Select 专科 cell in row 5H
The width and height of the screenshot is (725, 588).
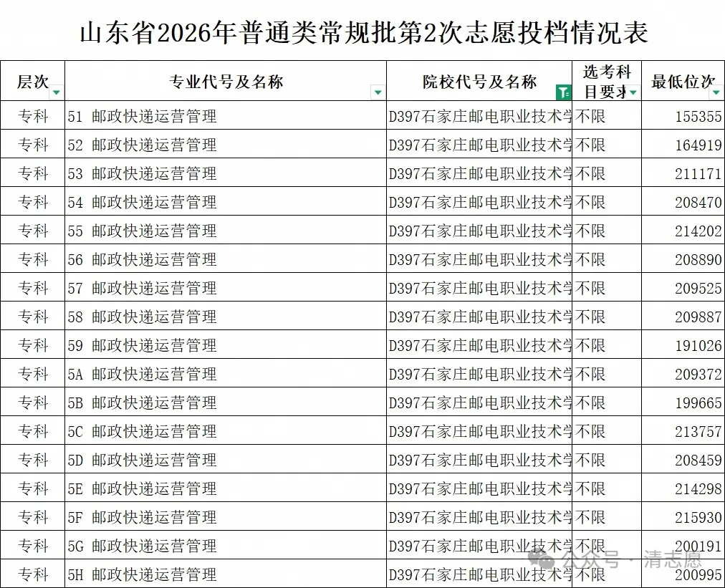pyautogui.click(x=32, y=574)
